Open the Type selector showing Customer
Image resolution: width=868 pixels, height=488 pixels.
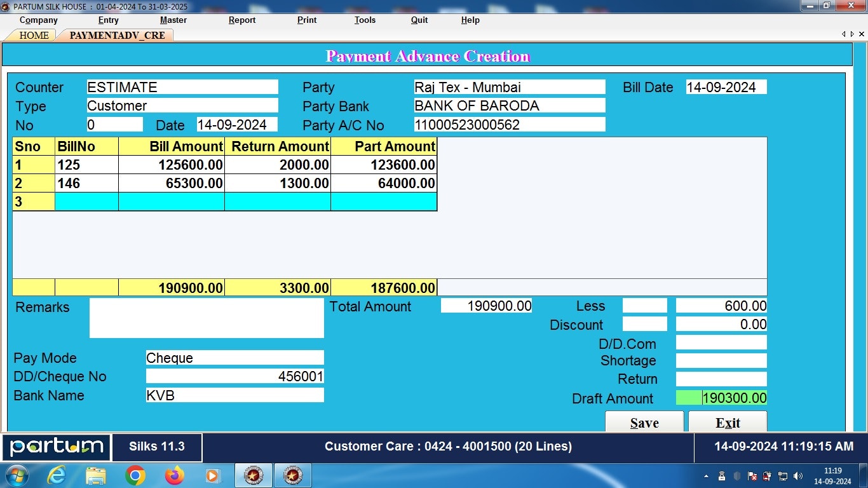pyautogui.click(x=182, y=105)
